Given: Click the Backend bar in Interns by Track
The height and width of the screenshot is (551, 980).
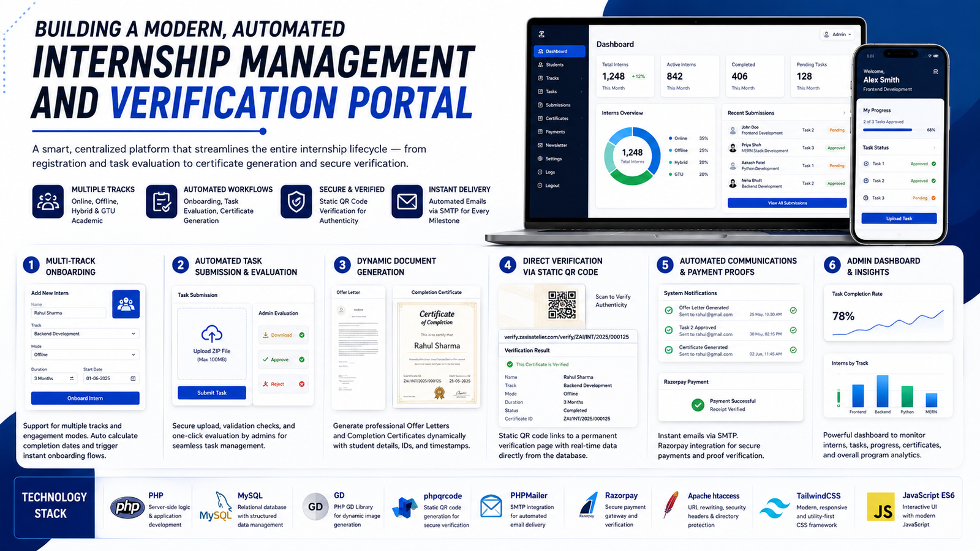Looking at the screenshot, I should coord(883,391).
